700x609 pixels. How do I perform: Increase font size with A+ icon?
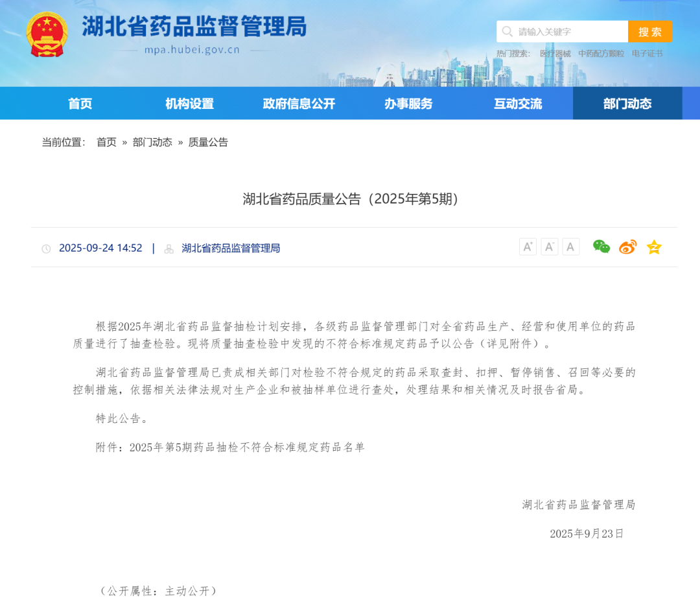point(528,246)
